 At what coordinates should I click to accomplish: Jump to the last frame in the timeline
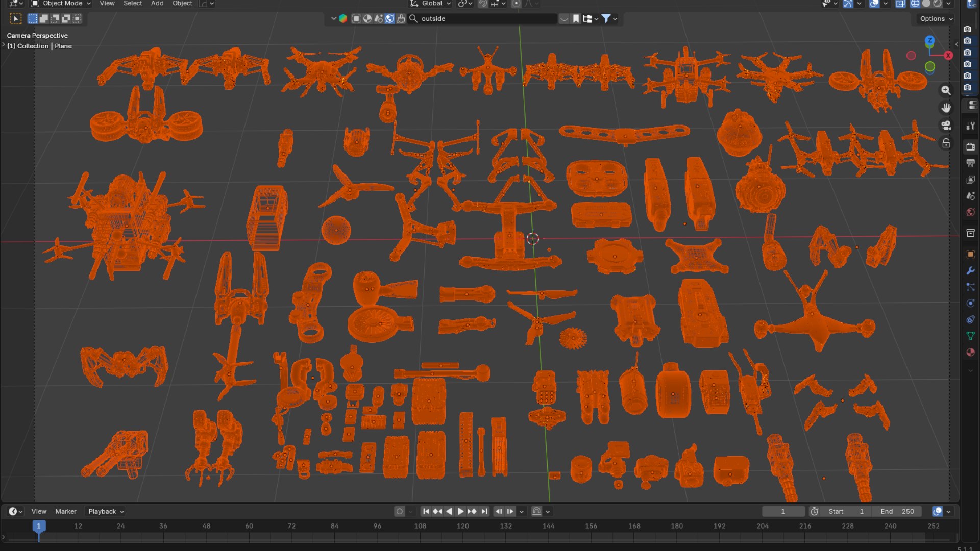click(x=484, y=511)
